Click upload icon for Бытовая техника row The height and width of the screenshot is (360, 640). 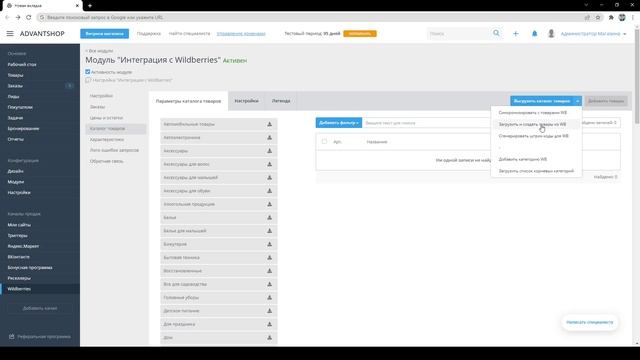pos(269,258)
